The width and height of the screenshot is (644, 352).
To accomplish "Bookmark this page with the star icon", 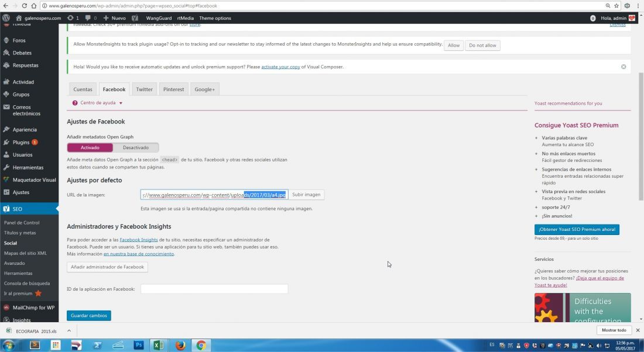I will click(x=616, y=6).
